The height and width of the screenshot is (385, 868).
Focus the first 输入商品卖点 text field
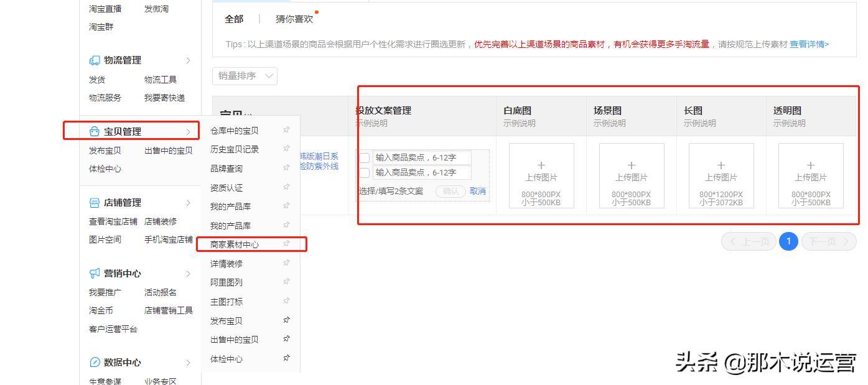(x=421, y=158)
